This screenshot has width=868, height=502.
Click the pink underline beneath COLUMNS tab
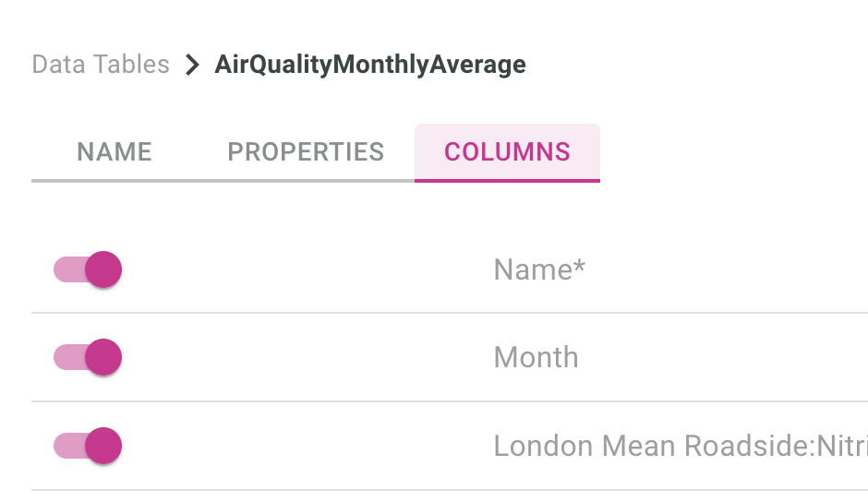point(507,180)
